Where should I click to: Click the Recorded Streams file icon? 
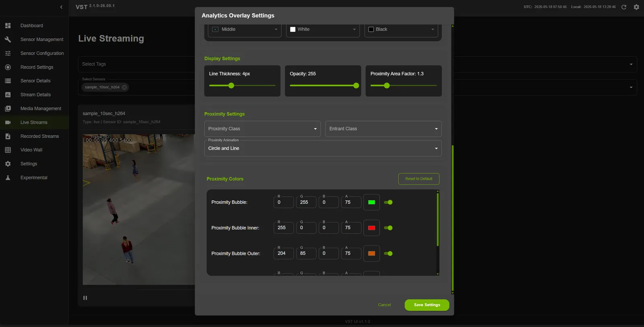(8, 136)
